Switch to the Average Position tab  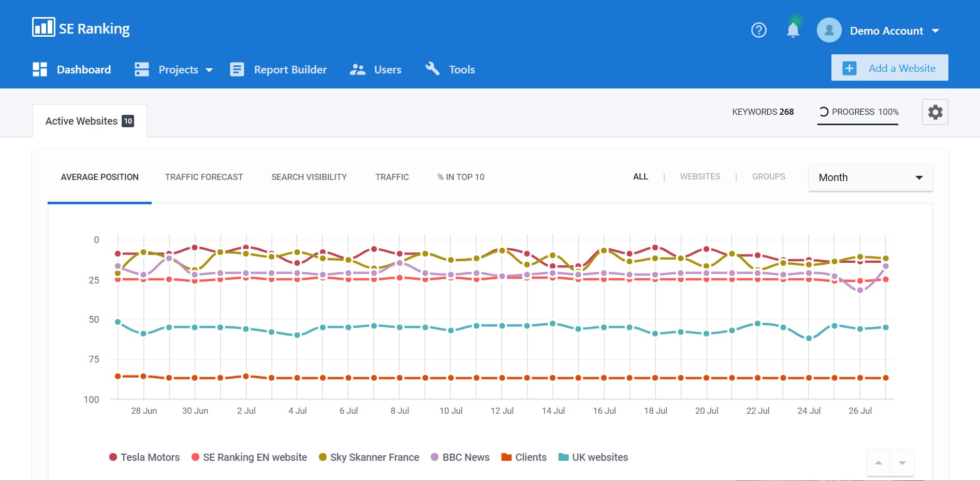pyautogui.click(x=100, y=177)
